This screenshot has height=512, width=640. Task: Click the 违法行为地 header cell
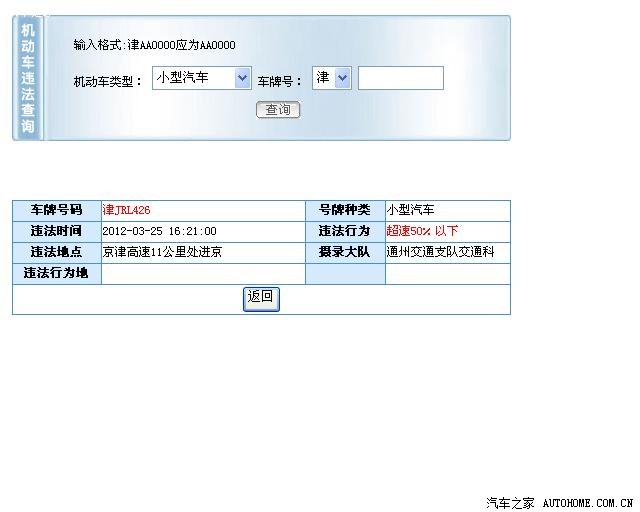click(57, 274)
